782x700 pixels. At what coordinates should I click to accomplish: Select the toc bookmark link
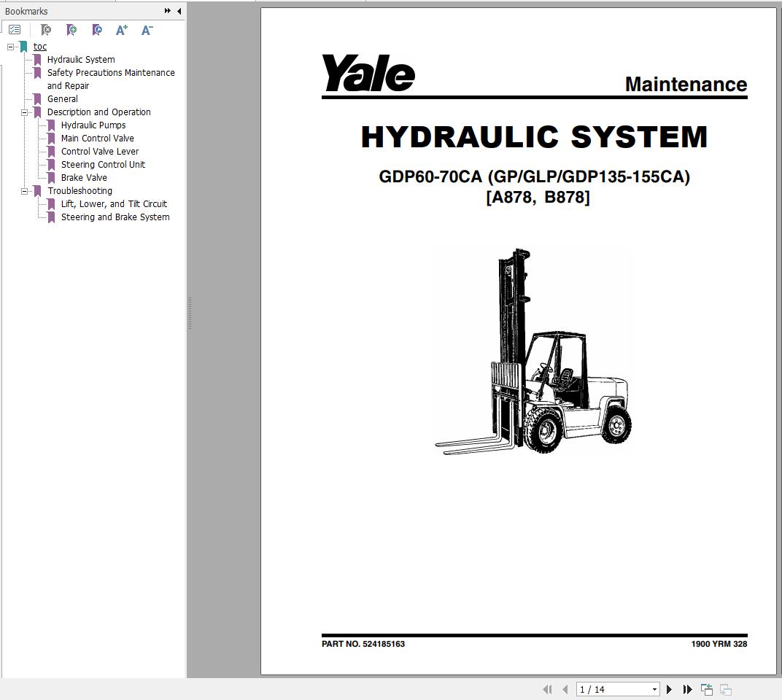(39, 46)
